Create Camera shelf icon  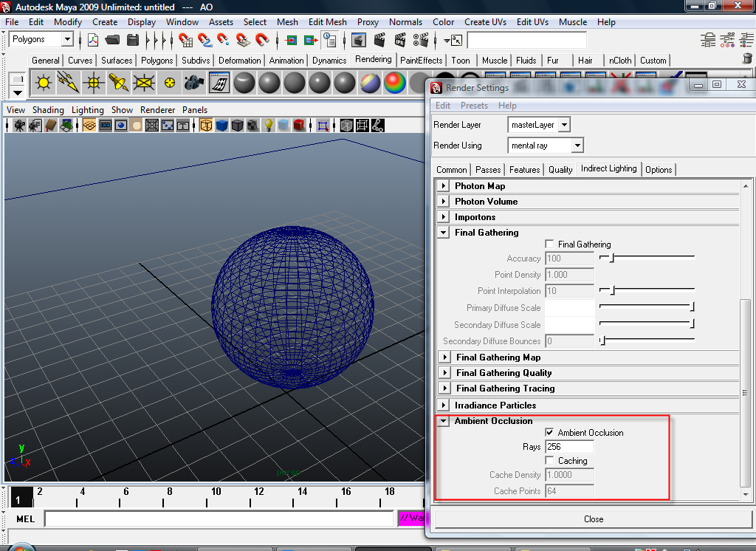point(194,83)
